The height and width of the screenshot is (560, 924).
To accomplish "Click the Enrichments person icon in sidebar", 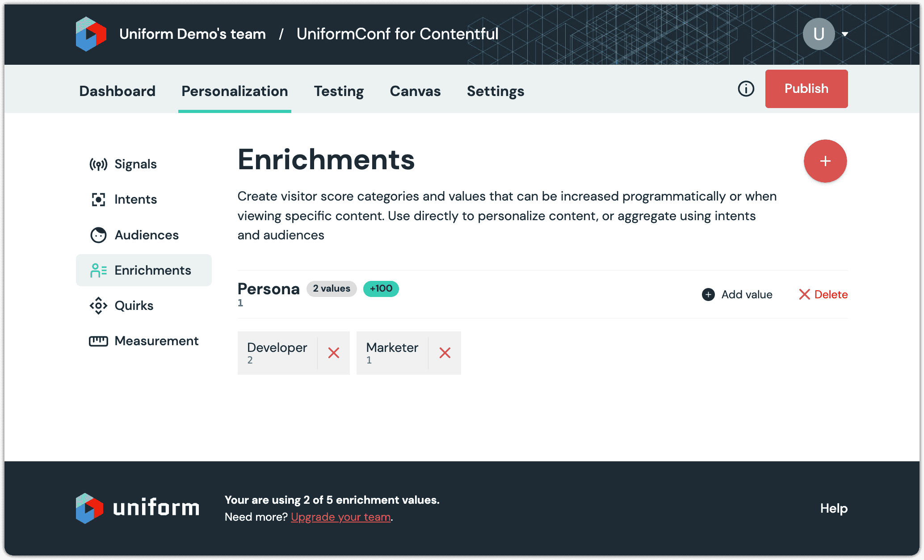I will pos(98,270).
